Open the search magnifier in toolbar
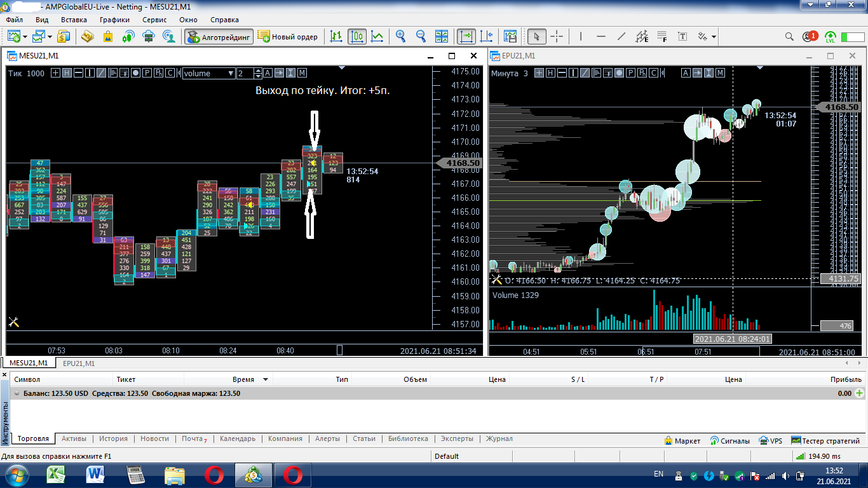This screenshot has width=868, height=488. point(789,36)
